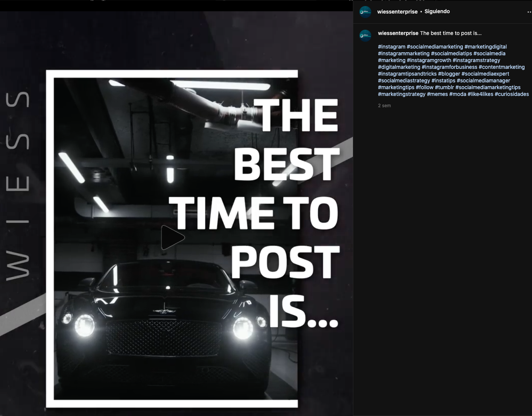532x416 pixels.
Task: Open the #digitalmarketing hashtag
Action: (399, 67)
